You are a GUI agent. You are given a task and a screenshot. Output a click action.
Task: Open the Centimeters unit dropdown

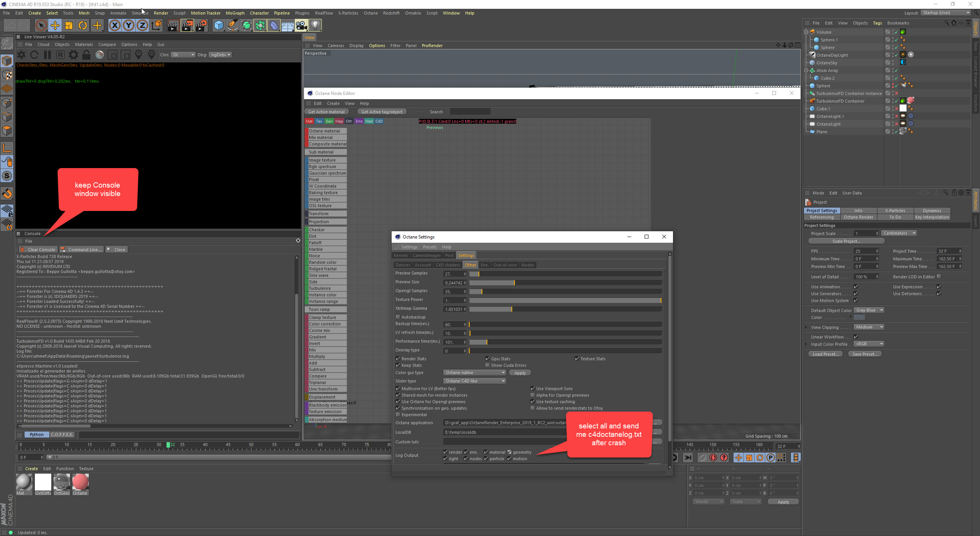[899, 233]
